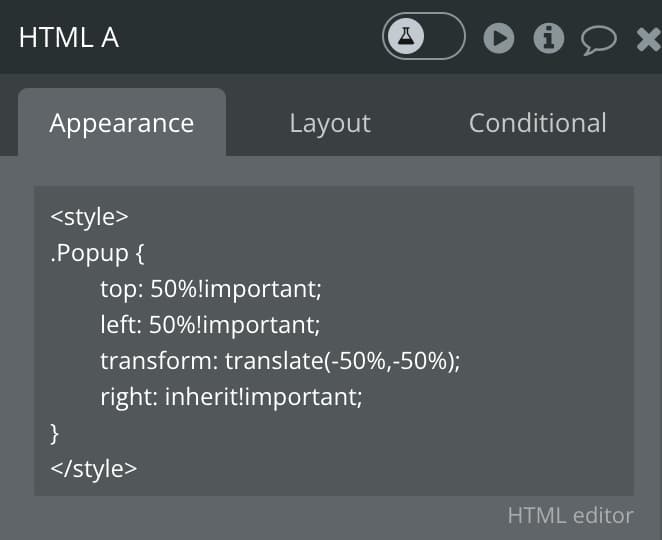Viewport: 662px width, 540px height.
Task: Click the transform: translate line
Action: tap(280, 361)
